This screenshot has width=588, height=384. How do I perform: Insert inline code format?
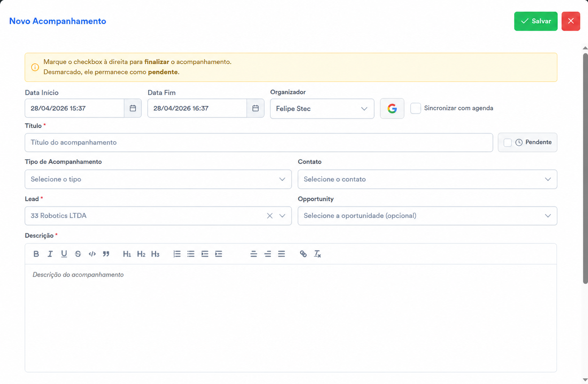pos(92,254)
